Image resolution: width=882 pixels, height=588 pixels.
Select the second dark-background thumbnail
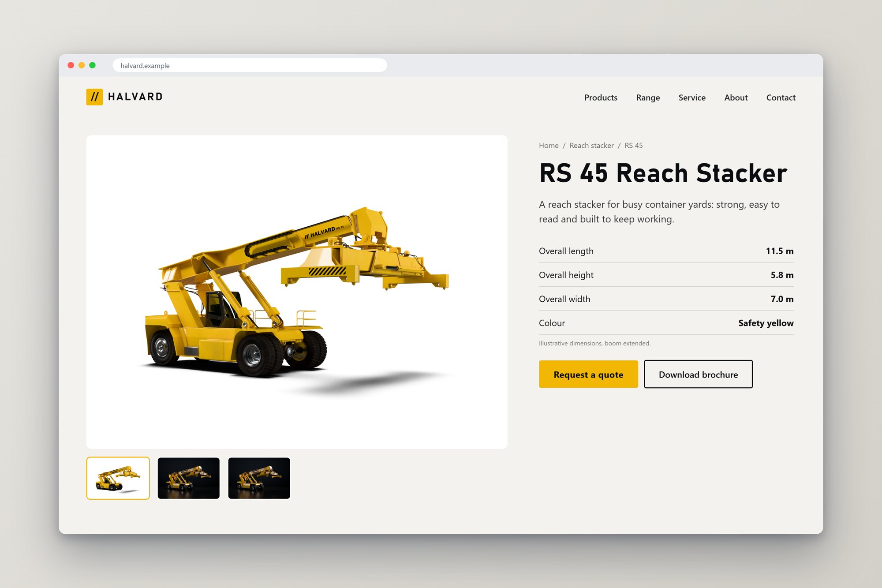(x=189, y=478)
